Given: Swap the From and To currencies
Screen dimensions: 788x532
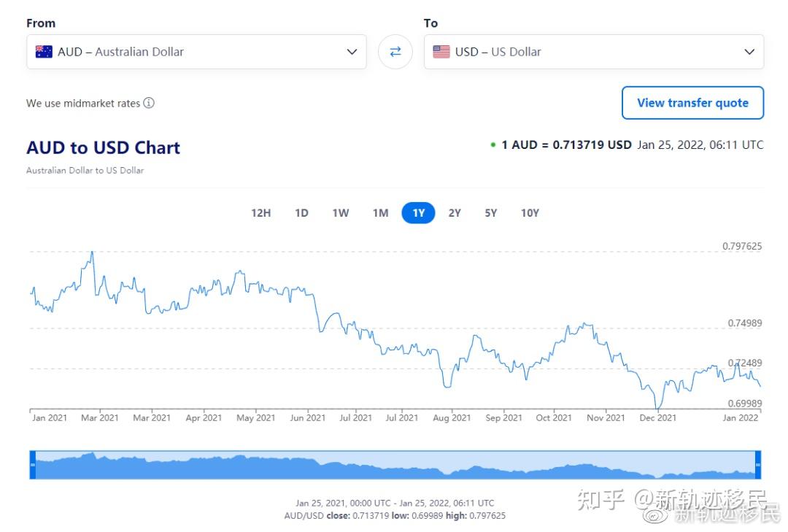Looking at the screenshot, I should coord(395,52).
